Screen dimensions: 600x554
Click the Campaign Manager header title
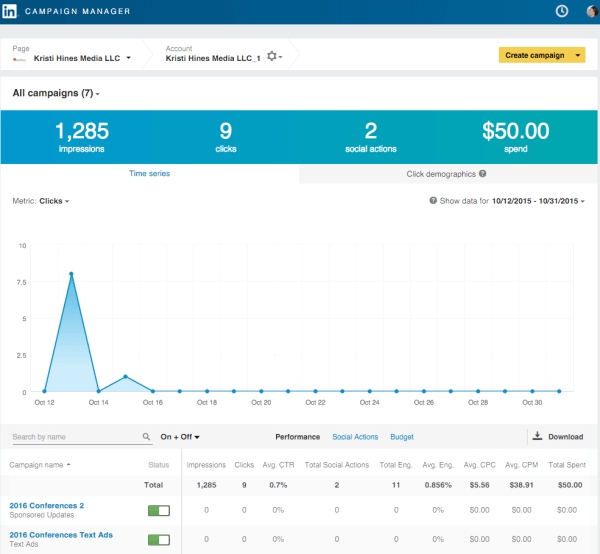click(x=77, y=11)
